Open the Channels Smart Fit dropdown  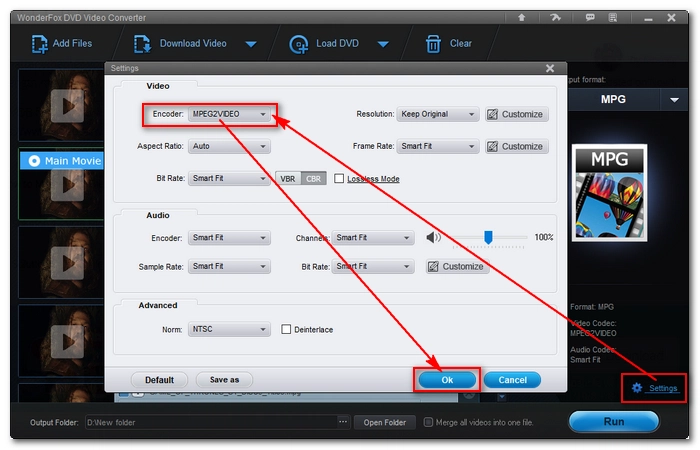point(373,238)
